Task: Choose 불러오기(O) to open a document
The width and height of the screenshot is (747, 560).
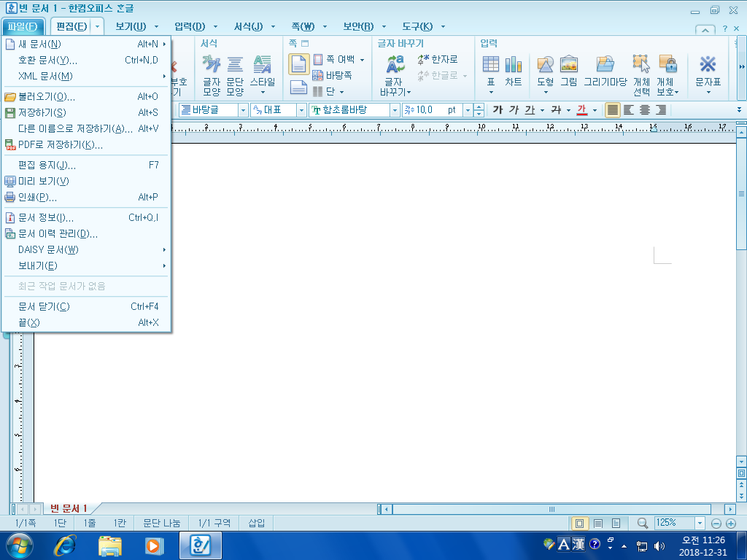Action: [86, 97]
